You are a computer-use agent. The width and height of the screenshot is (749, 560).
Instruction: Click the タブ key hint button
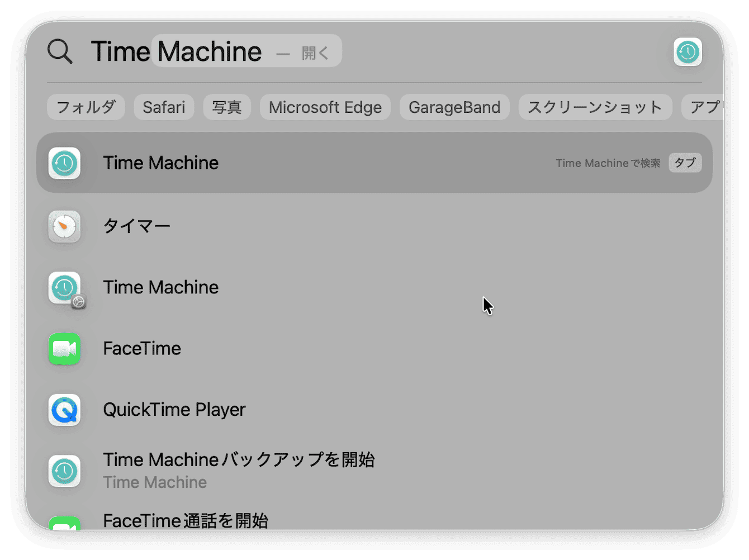[x=685, y=163]
